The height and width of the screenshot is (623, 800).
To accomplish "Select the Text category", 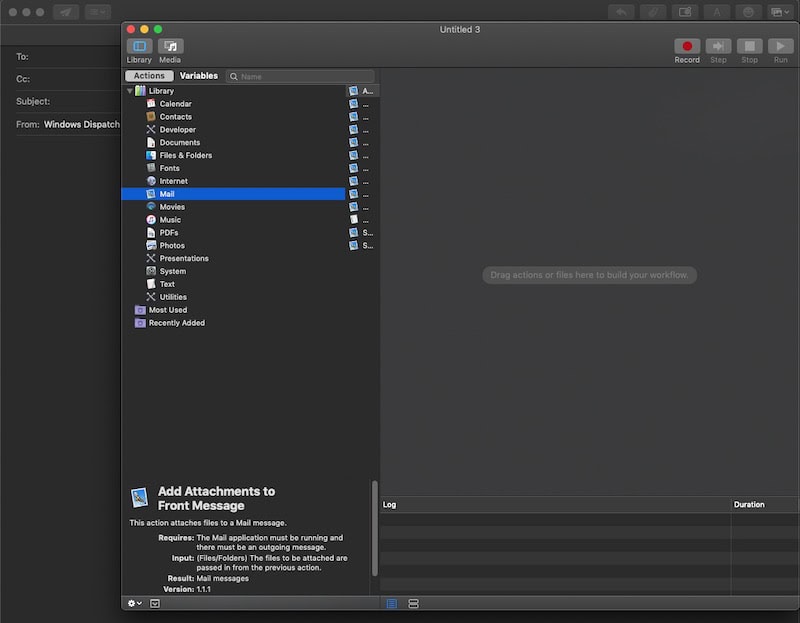I will (x=233, y=284).
